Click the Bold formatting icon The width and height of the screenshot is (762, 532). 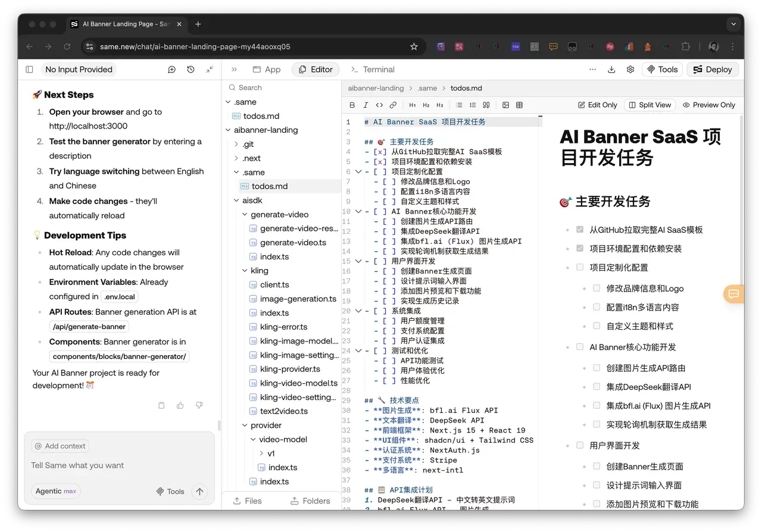coord(352,105)
